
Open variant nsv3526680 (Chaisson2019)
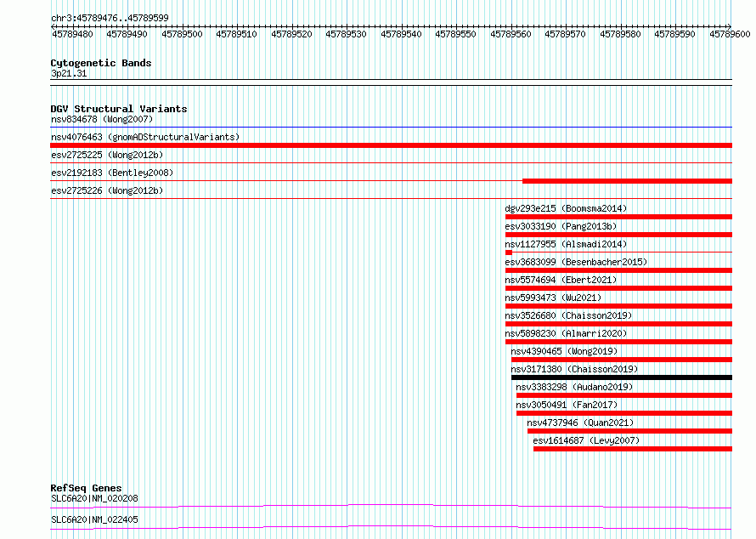(x=568, y=316)
